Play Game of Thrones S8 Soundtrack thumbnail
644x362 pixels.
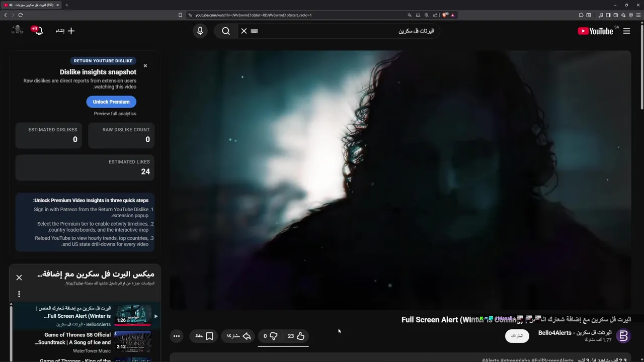[132, 342]
